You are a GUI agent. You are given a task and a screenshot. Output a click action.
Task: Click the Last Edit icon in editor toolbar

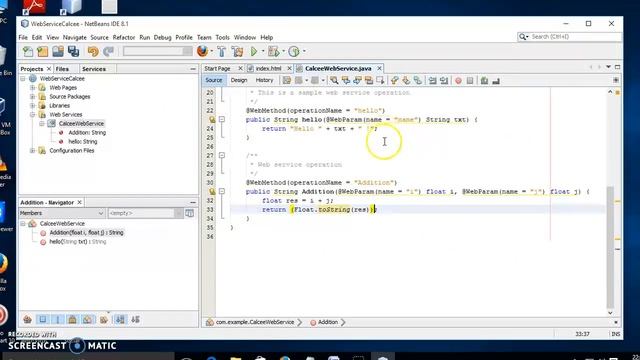coord(287,80)
